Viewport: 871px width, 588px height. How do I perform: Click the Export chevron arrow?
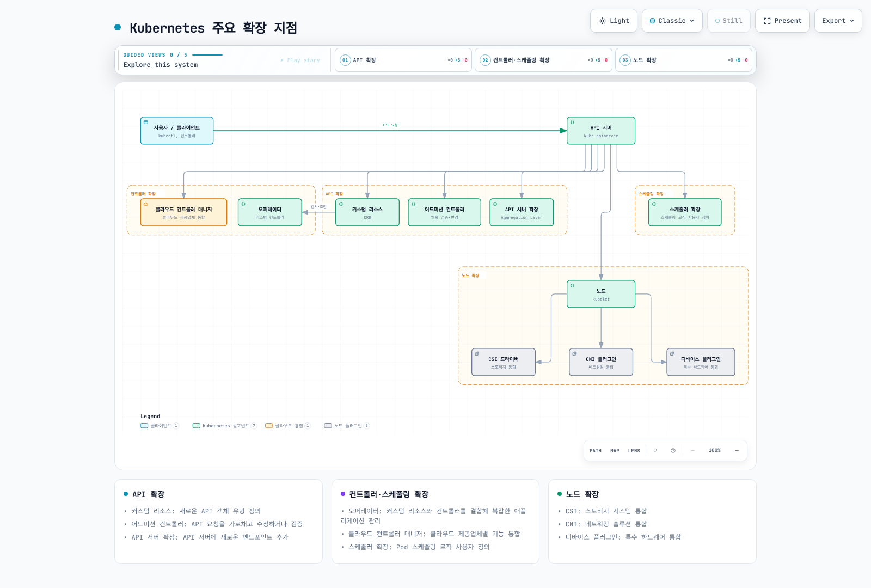852,21
